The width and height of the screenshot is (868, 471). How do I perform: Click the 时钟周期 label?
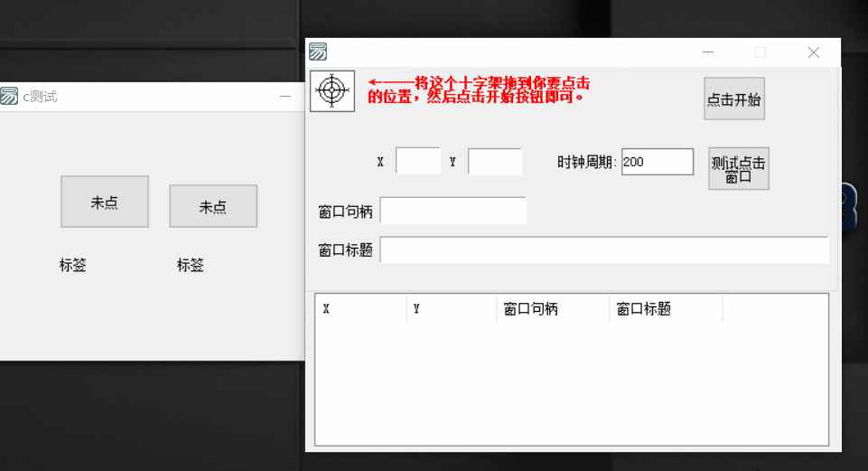coord(587,163)
